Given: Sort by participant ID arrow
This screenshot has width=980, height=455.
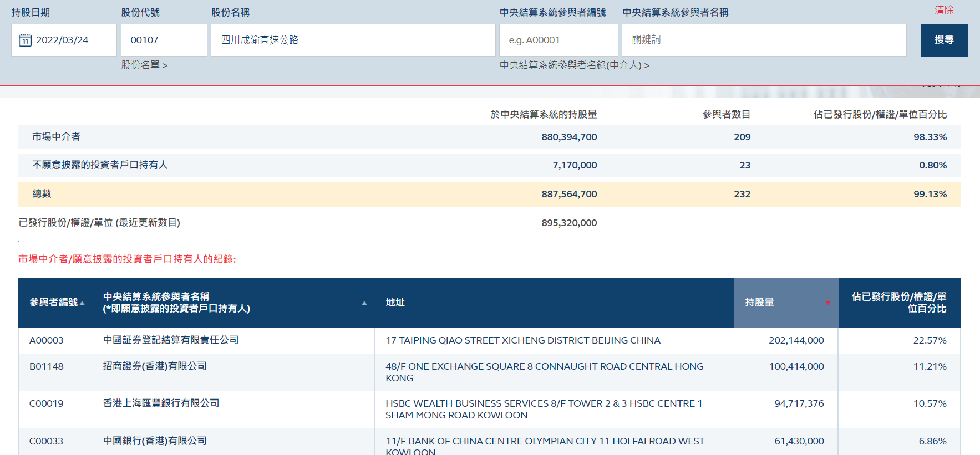Looking at the screenshot, I should tap(82, 303).
